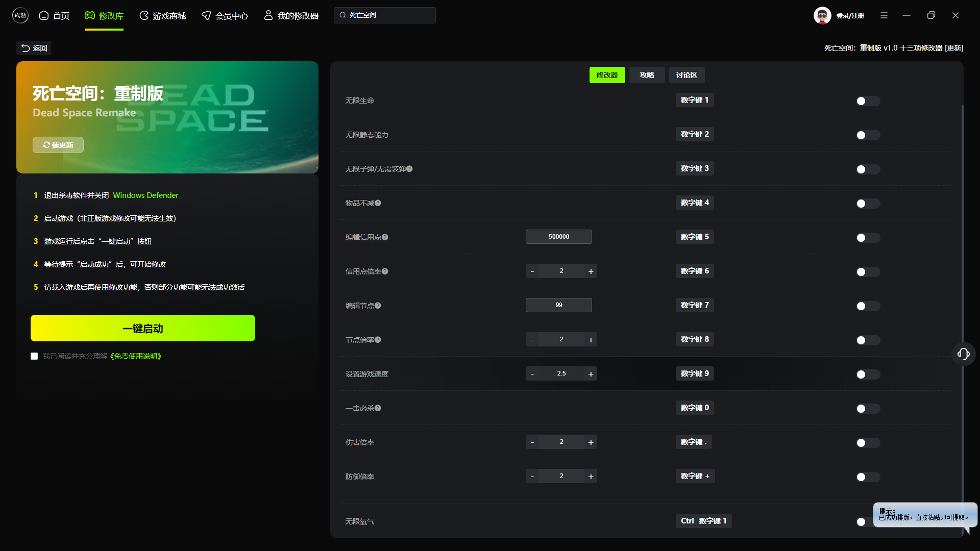Toggle 信用点倍率 switch
Viewport: 980px width, 551px height.
(868, 272)
